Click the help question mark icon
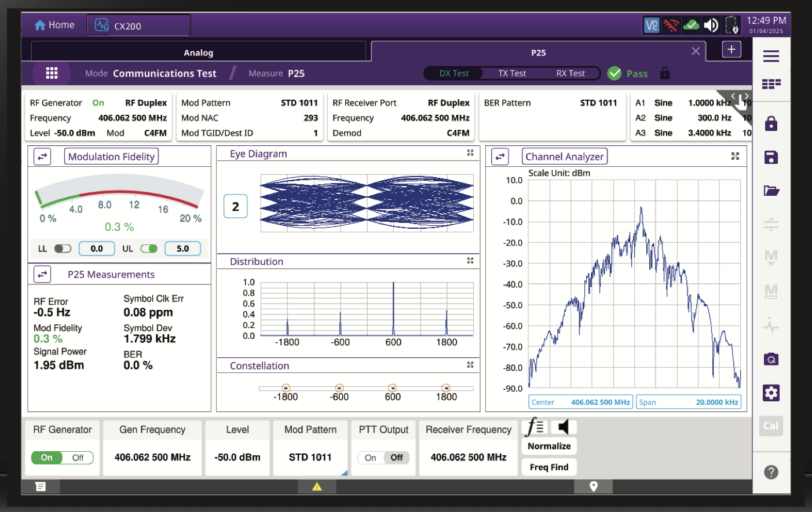Image resolution: width=812 pixels, height=512 pixels. coord(771,472)
